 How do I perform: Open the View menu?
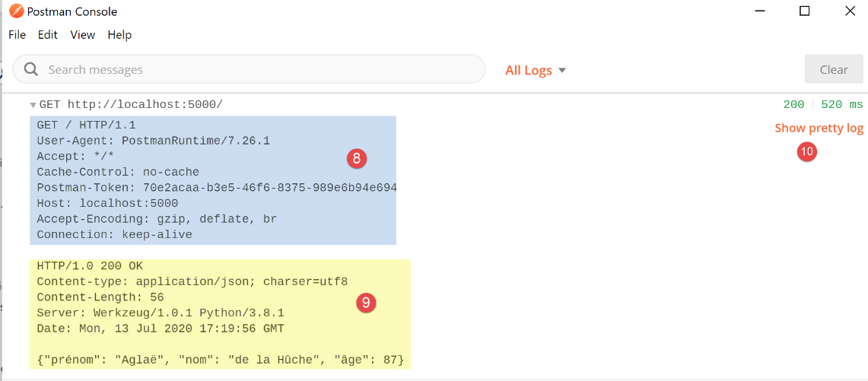click(82, 35)
